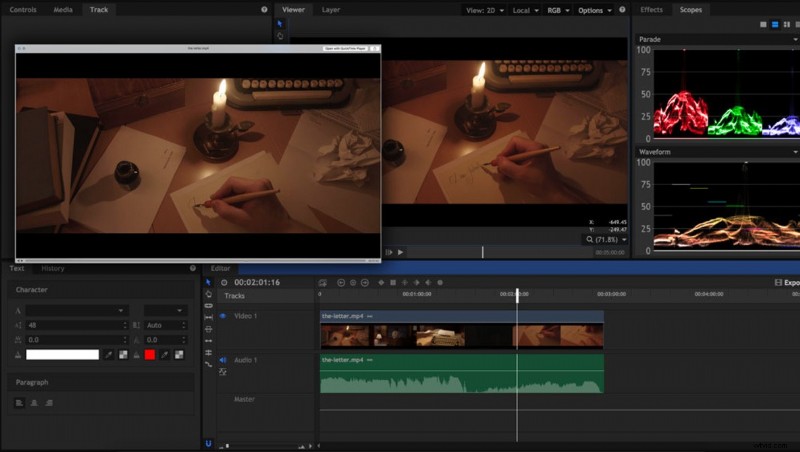Screen dimensions: 800x452
Task: Choose the slice tool in editor toolbar
Action: click(208, 306)
